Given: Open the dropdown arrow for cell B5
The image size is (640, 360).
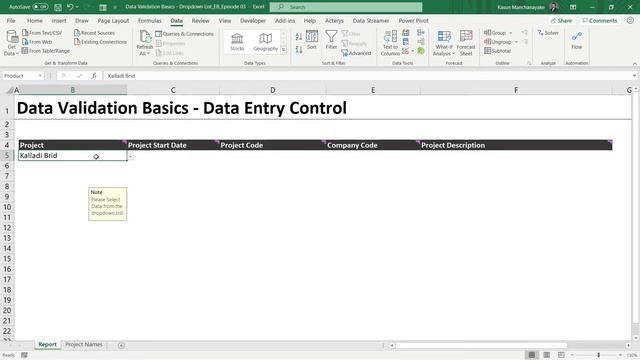Looking at the screenshot, I should (131, 156).
